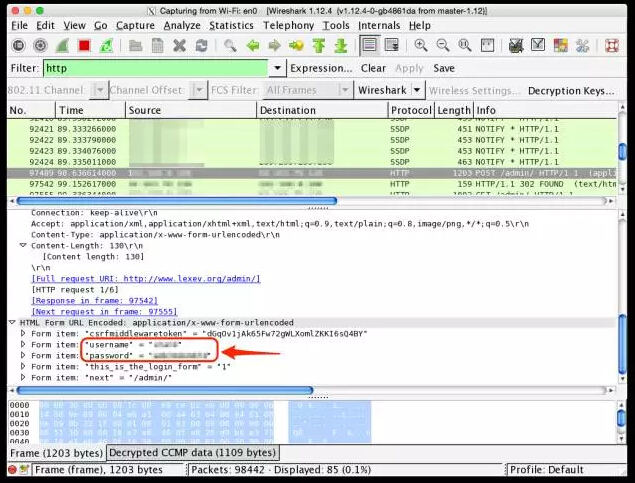This screenshot has width=635, height=483.
Task: Reset zoom to normal size
Action: click(465, 45)
